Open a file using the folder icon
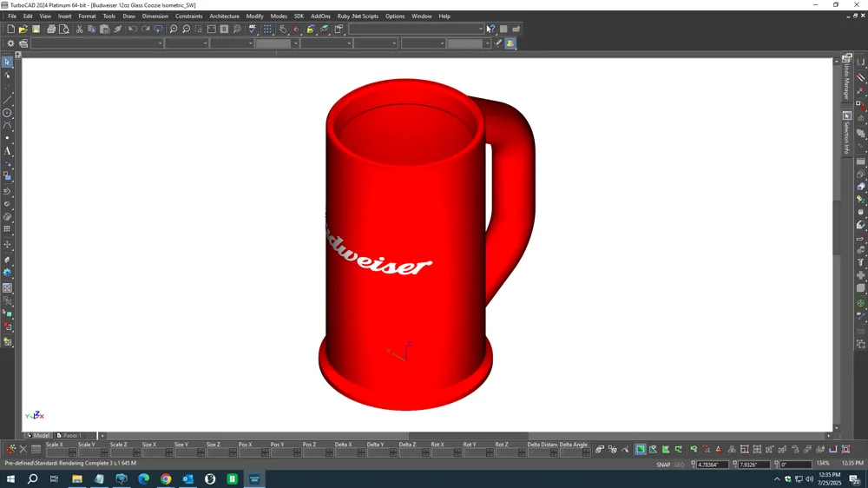 [23, 29]
